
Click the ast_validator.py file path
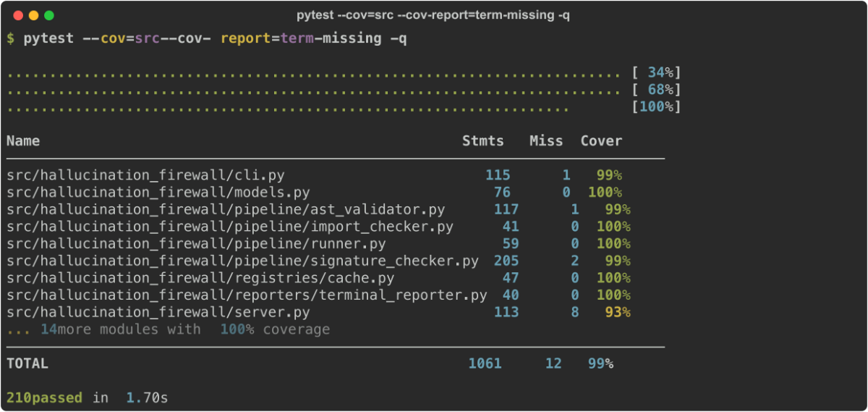226,210
